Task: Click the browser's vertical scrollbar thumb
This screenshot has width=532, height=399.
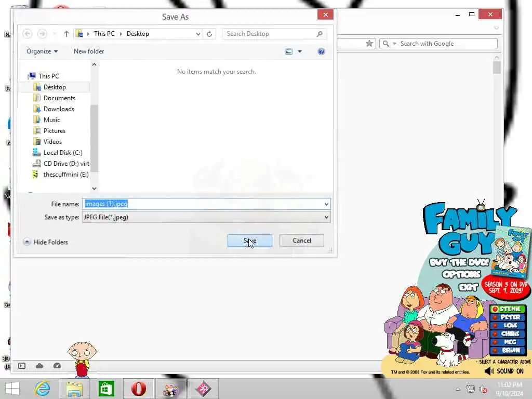Action: click(497, 67)
